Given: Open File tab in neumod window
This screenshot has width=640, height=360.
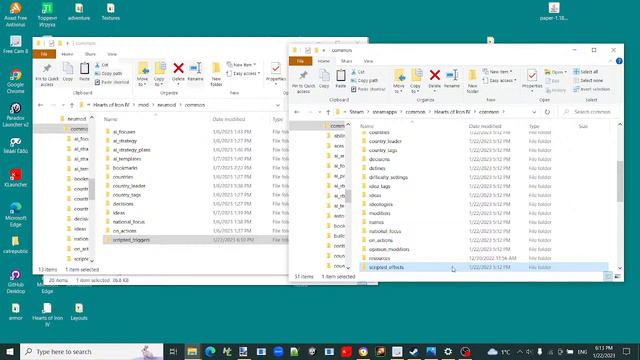Looking at the screenshot, I should tap(44, 54).
